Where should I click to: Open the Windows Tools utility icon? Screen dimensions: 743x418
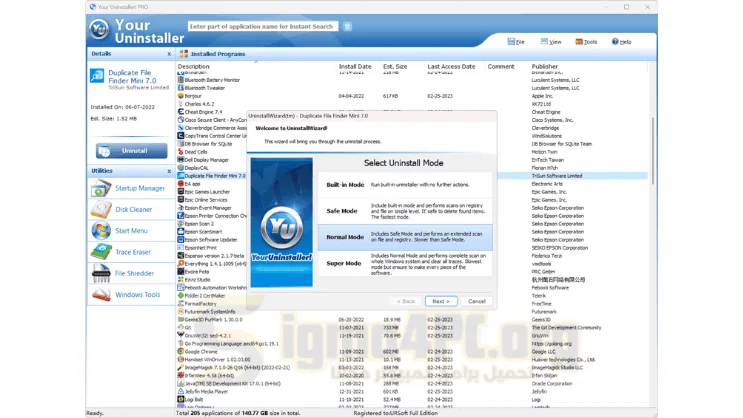coord(100,295)
